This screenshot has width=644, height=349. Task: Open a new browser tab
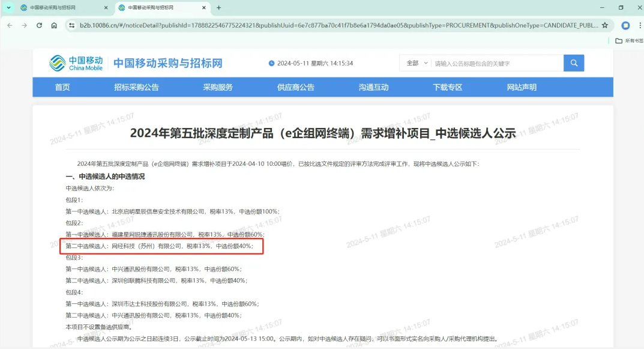(x=218, y=8)
